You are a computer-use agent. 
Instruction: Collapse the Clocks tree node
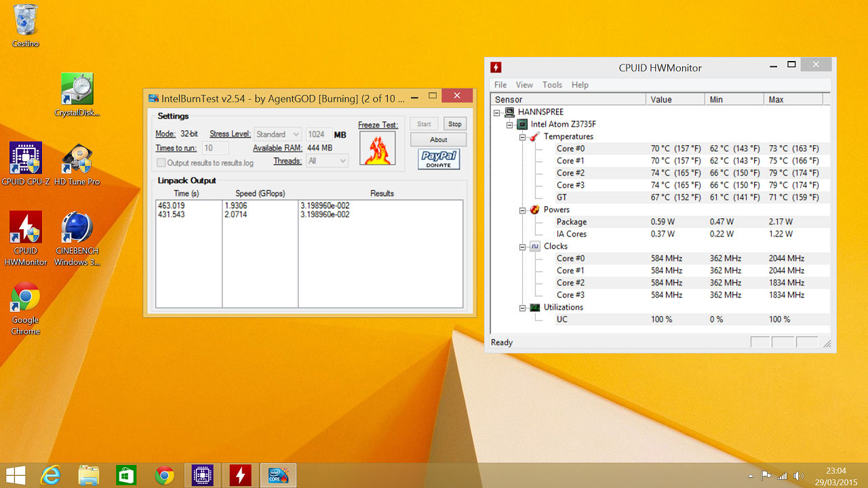(523, 247)
